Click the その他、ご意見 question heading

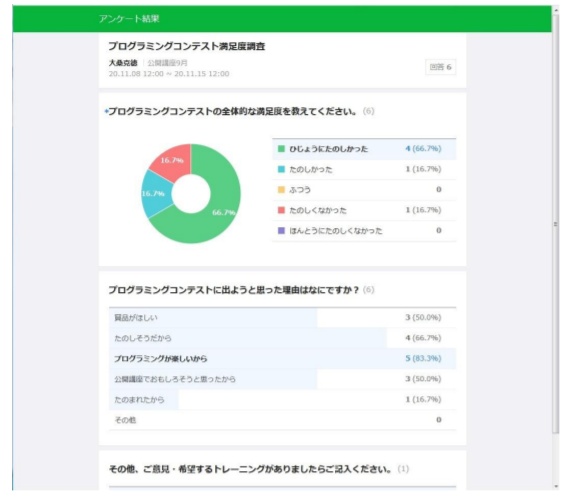[250, 469]
